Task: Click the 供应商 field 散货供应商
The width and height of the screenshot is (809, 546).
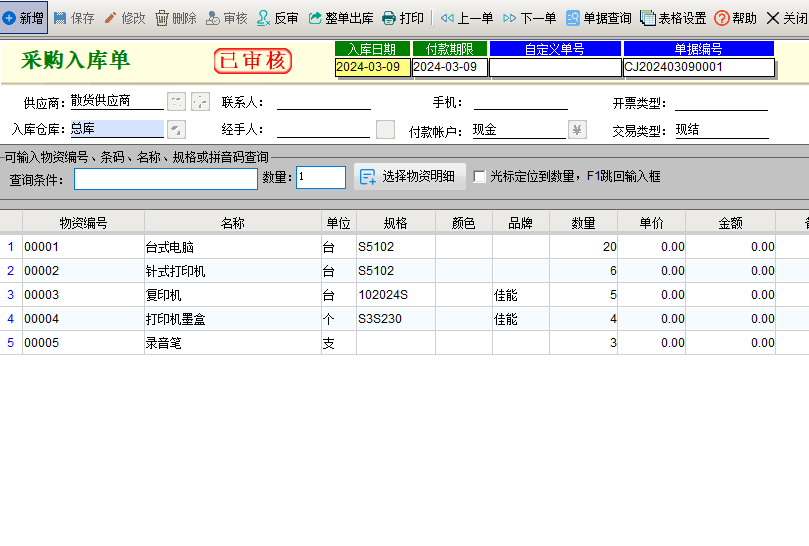Action: [x=117, y=101]
